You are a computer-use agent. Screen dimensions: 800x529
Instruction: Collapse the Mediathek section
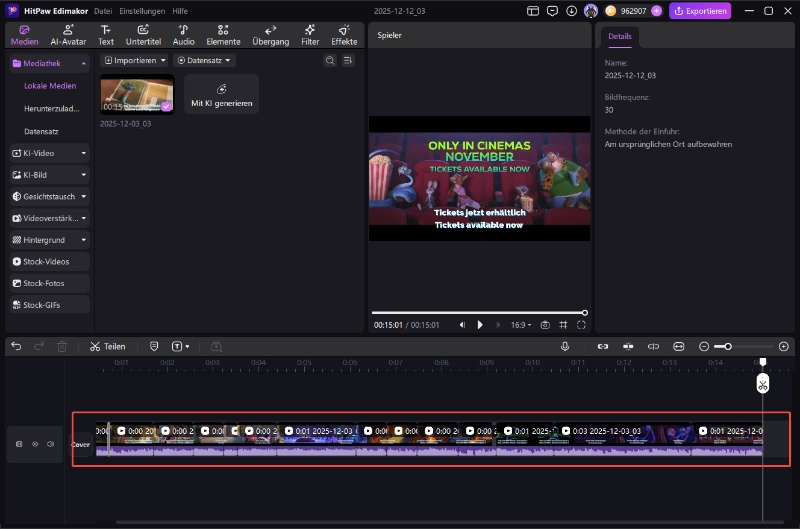pos(83,63)
